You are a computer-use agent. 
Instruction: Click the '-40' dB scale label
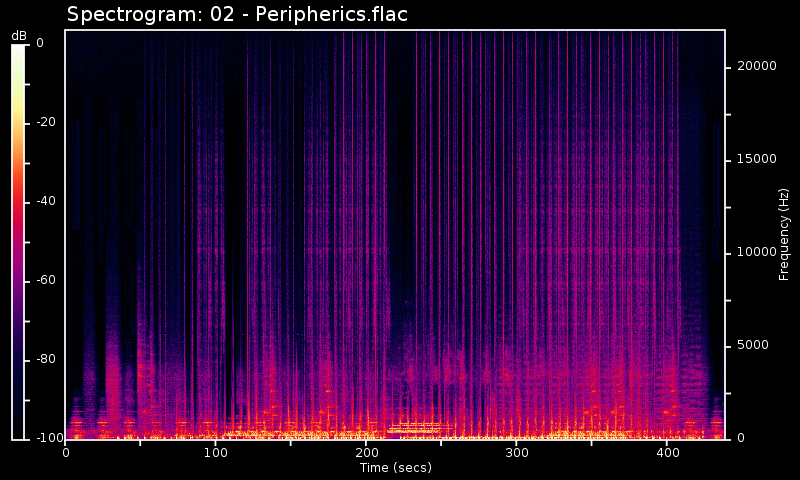tap(39, 201)
